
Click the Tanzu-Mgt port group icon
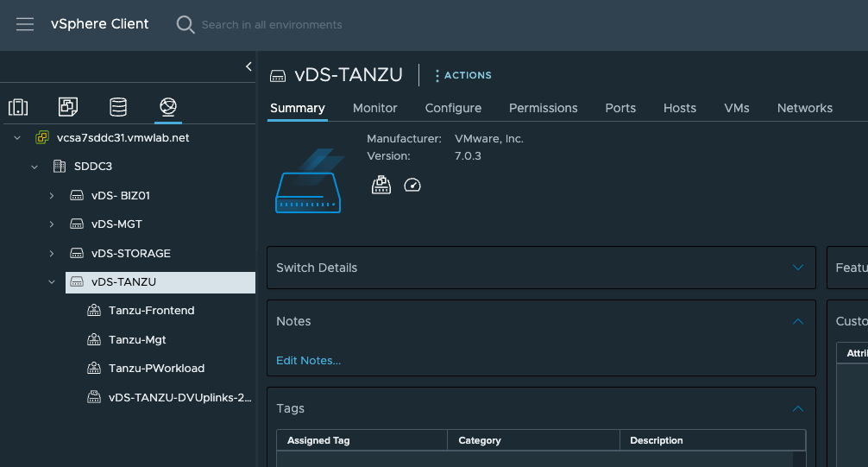pyautogui.click(x=94, y=339)
